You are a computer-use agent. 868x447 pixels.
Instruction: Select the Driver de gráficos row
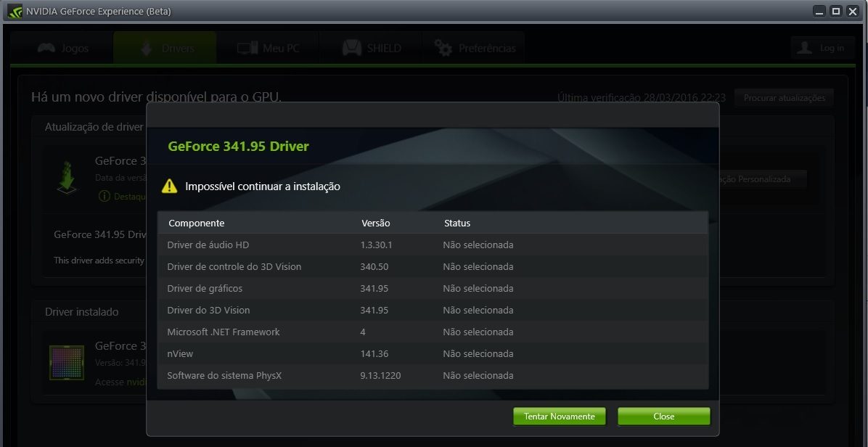point(433,288)
